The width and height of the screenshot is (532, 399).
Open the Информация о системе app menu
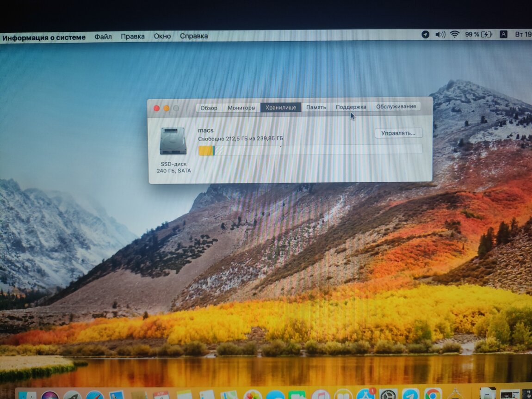(44, 37)
